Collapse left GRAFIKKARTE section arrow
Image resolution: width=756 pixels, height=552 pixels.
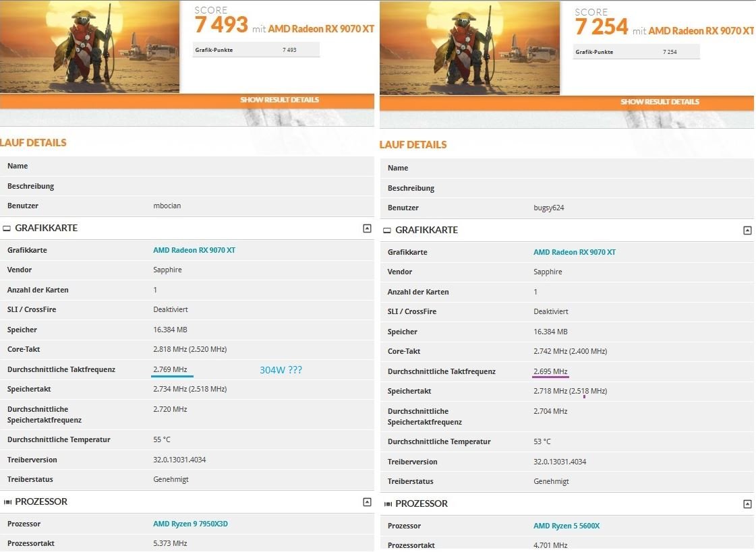pyautogui.click(x=367, y=228)
